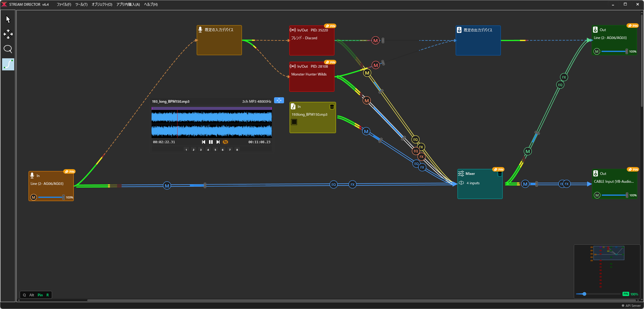Open the アプリ内購入(A) menu
This screenshot has height=309, width=644.
(x=128, y=5)
